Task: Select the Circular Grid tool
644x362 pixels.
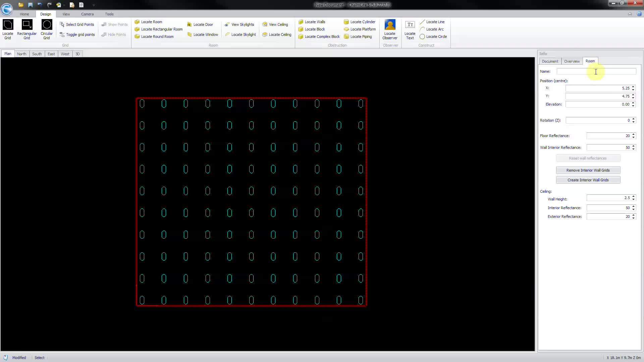Action: pos(47,29)
